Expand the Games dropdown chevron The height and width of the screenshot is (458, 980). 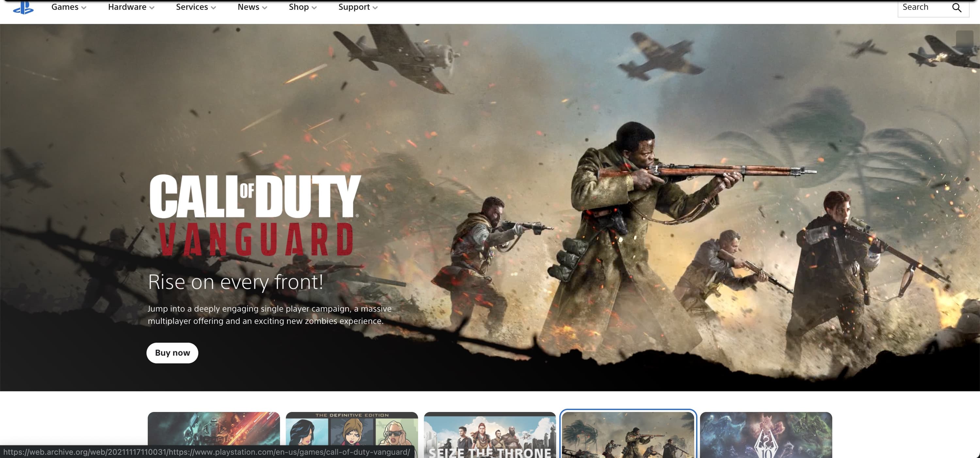84,8
